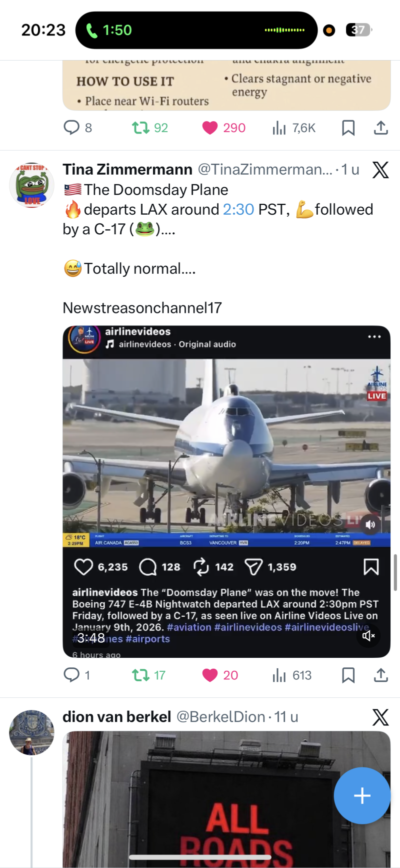This screenshot has width=400, height=868.
Task: Open replies on the post with 8 comments
Action: (x=71, y=128)
